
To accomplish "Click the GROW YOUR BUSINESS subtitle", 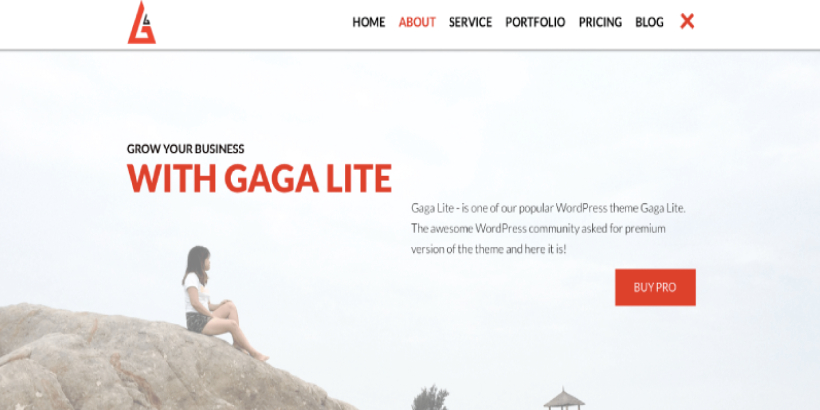I will click(186, 149).
